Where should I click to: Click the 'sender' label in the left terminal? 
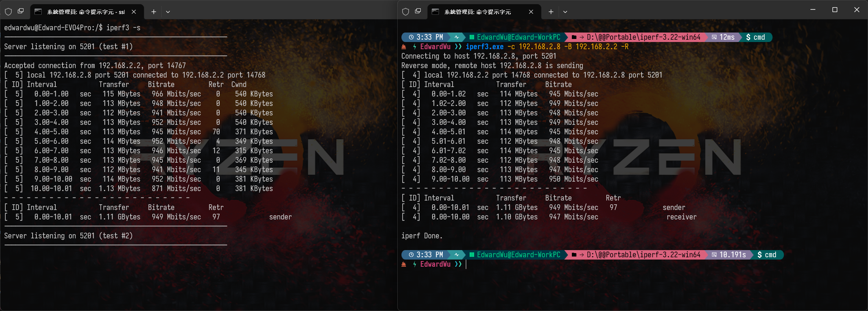[281, 217]
